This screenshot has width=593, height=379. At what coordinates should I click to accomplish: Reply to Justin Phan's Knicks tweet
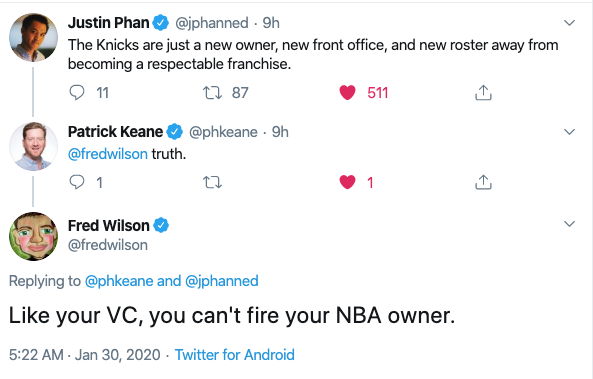[x=77, y=92]
